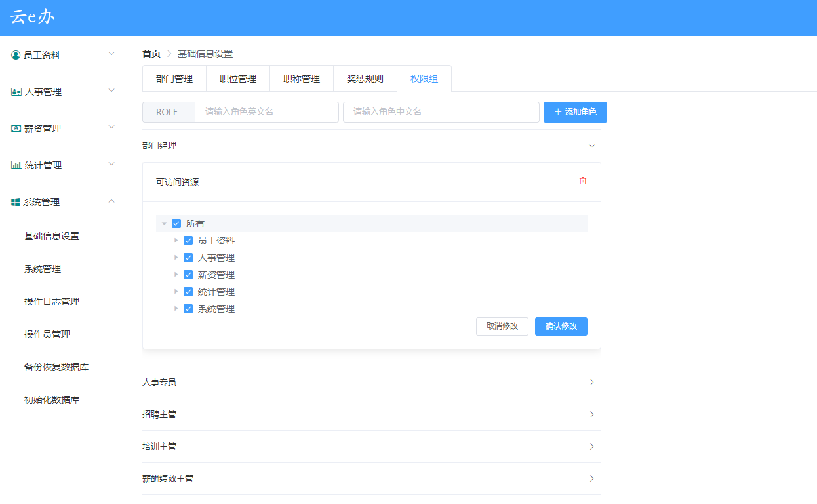Expand the 薪酬绩效主管 role panel

click(x=371, y=478)
